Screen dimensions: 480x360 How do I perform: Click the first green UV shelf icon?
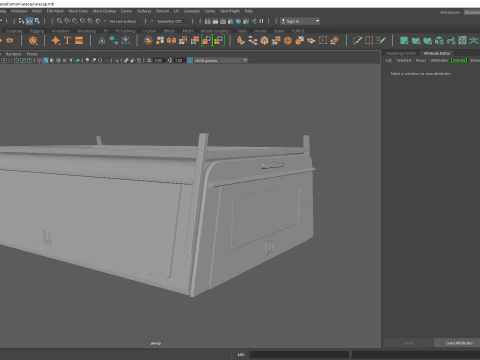click(404, 41)
